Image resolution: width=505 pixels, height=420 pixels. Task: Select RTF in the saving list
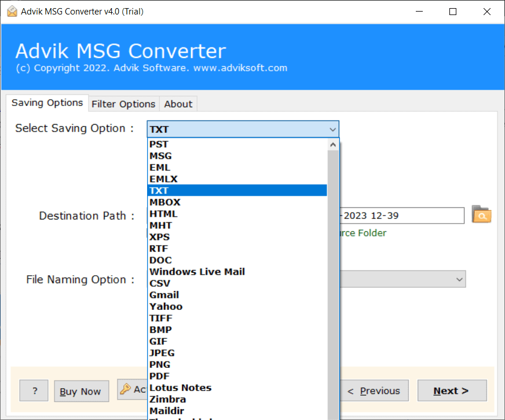(237, 249)
